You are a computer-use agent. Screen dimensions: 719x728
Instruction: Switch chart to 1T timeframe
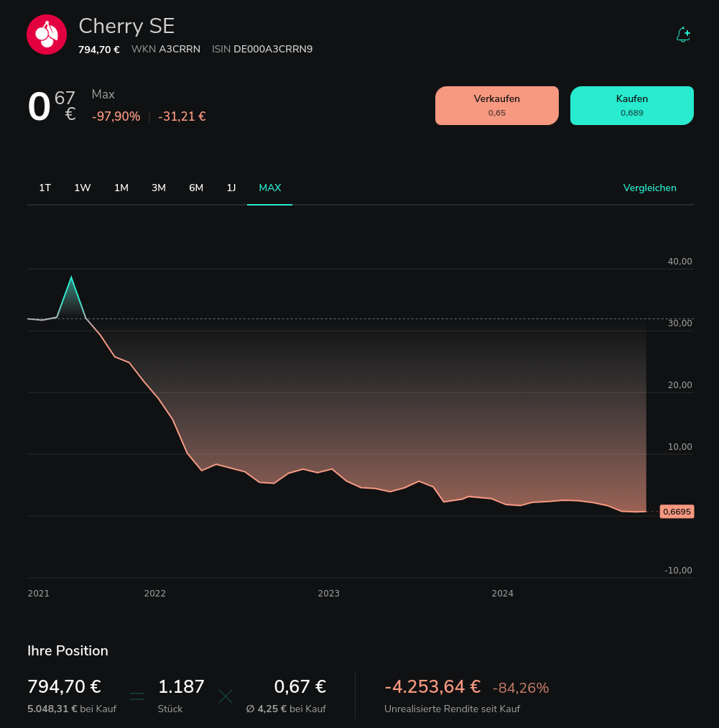(x=45, y=188)
